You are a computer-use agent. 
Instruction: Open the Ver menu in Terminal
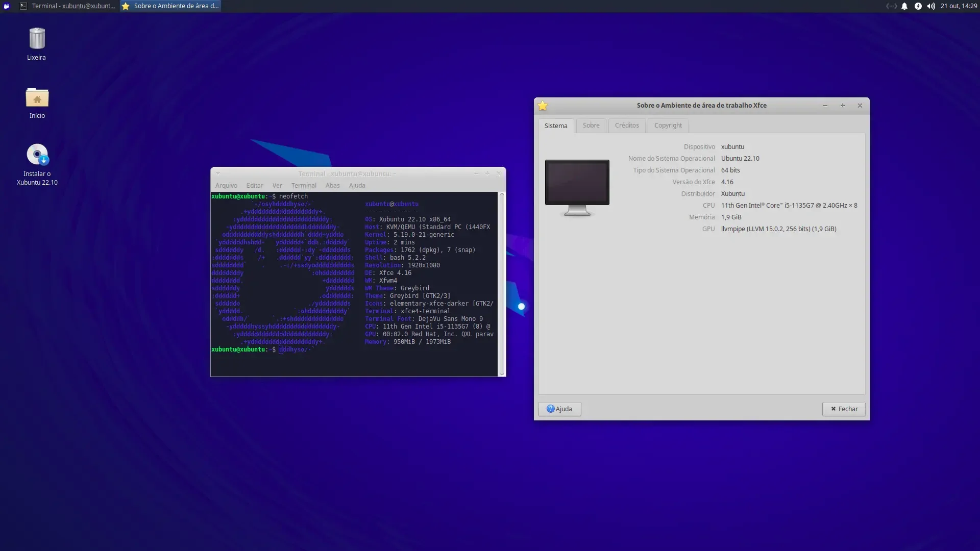pyautogui.click(x=277, y=186)
